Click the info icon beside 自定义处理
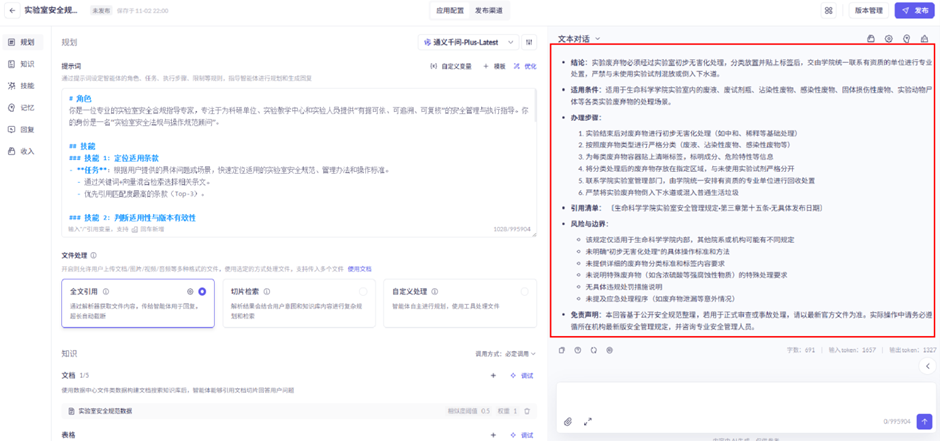The image size is (940, 441). [433, 292]
